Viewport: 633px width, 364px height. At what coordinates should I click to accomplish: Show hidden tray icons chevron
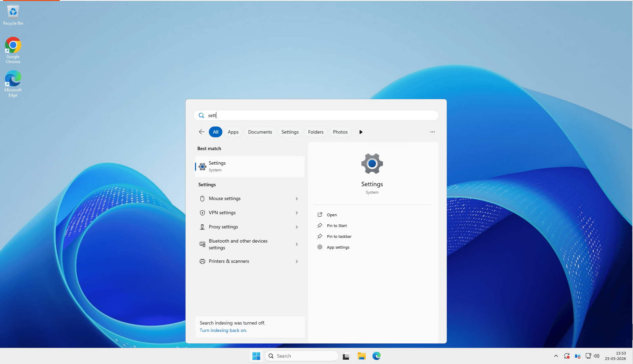coord(556,356)
